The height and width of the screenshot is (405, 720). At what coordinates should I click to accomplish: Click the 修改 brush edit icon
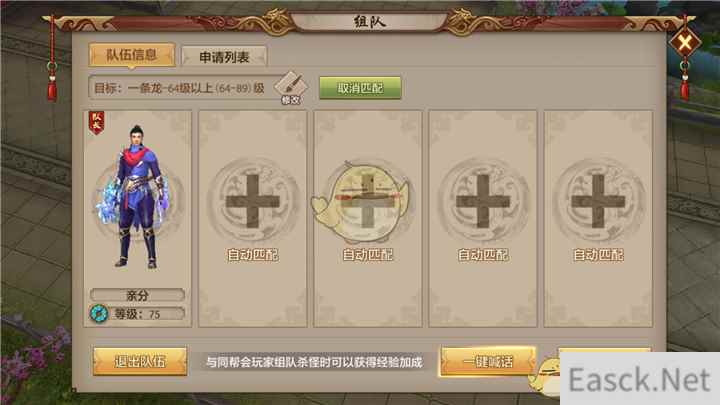(291, 87)
